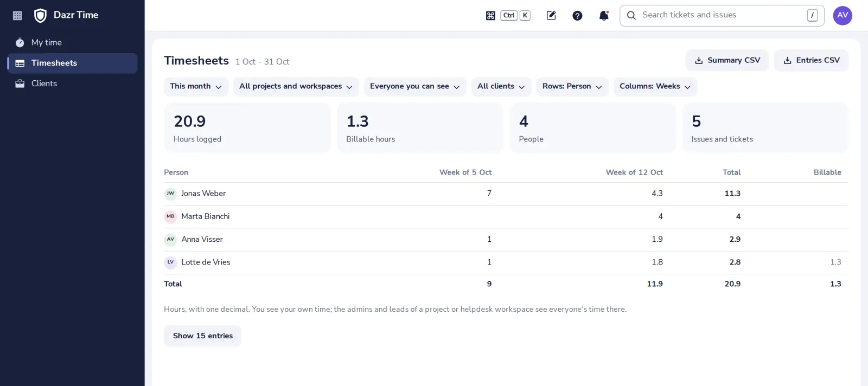The width and height of the screenshot is (868, 386).
Task: Select Timesheets in the sidebar
Action: click(x=72, y=63)
